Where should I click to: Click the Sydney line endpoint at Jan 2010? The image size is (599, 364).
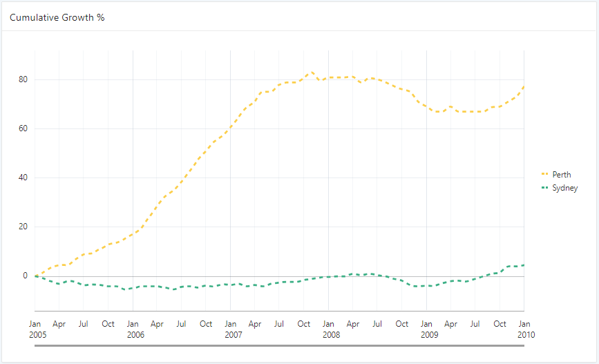point(524,265)
